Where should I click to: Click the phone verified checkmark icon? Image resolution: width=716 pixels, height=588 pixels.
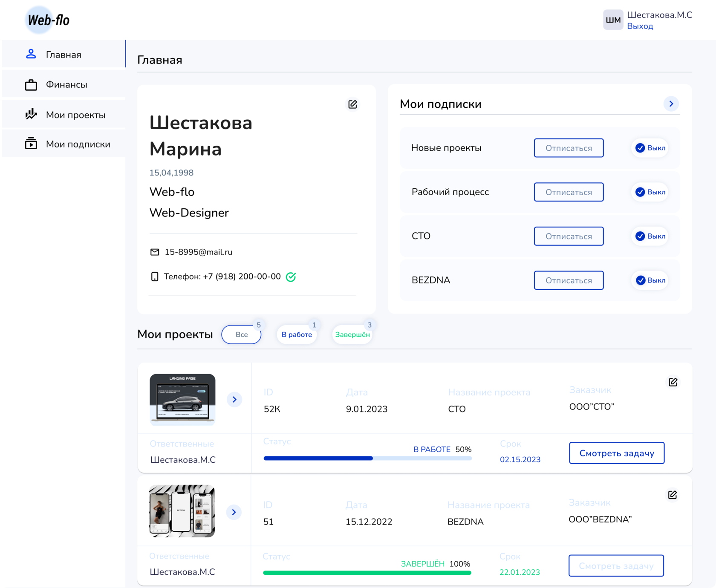(x=291, y=277)
